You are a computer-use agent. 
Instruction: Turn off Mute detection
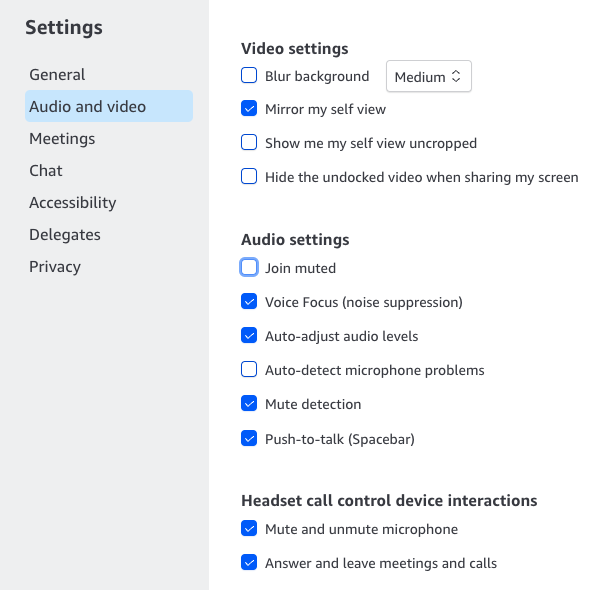pyautogui.click(x=249, y=403)
